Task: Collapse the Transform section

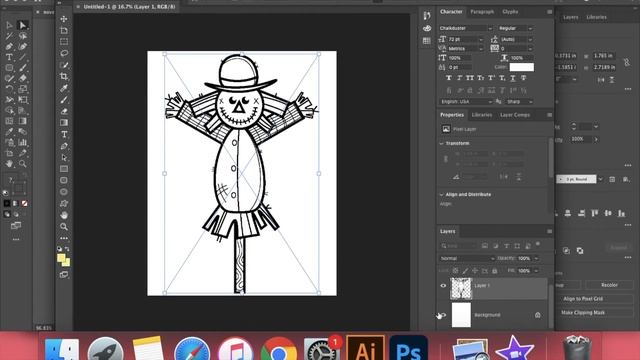Action: (441, 144)
